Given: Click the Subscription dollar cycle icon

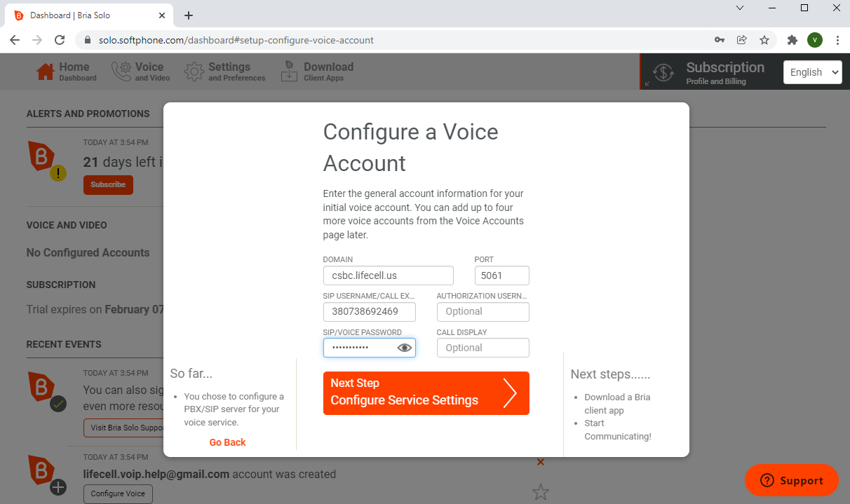Looking at the screenshot, I should click(x=663, y=72).
